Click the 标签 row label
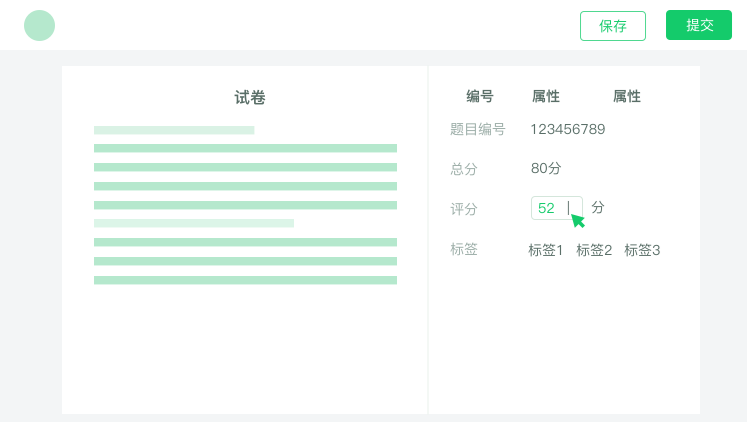The width and height of the screenshot is (747, 422). 464,249
